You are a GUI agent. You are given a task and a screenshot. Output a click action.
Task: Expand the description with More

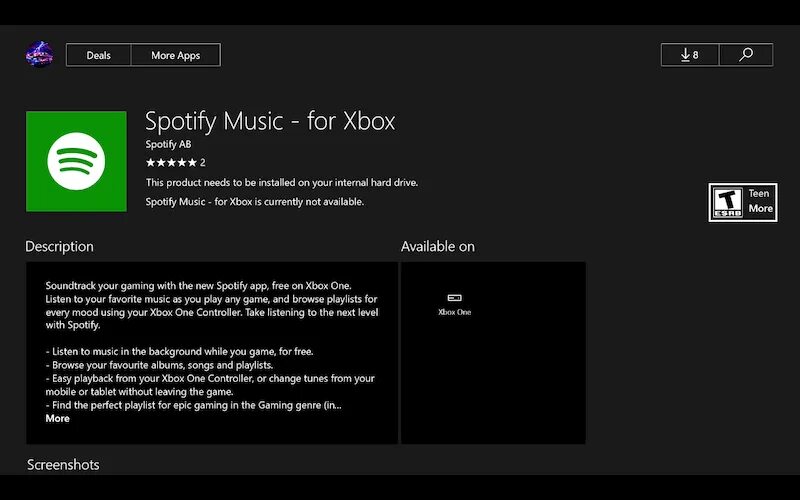(58, 419)
